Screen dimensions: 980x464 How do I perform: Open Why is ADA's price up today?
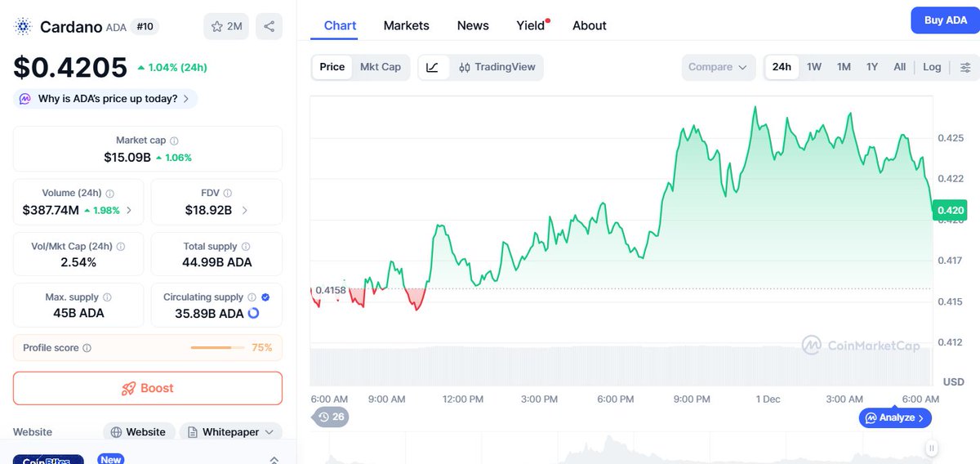tap(105, 99)
